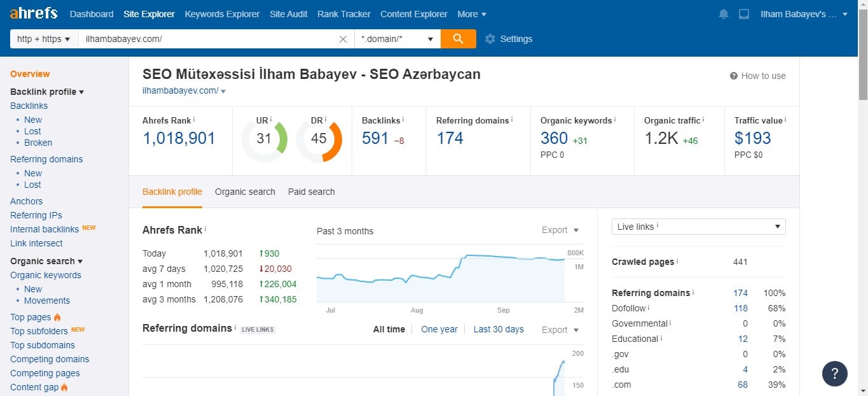Clear the URL field with X icon
868x396 pixels.
[343, 39]
